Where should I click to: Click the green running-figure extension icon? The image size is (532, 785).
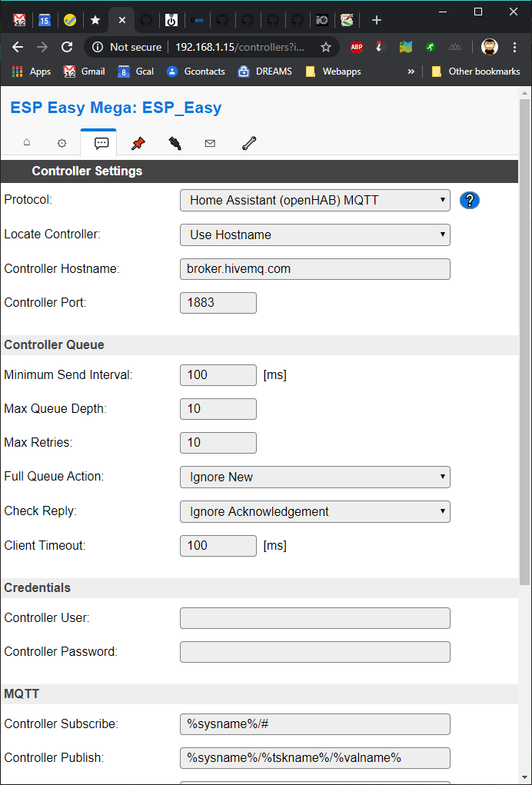coord(431,47)
